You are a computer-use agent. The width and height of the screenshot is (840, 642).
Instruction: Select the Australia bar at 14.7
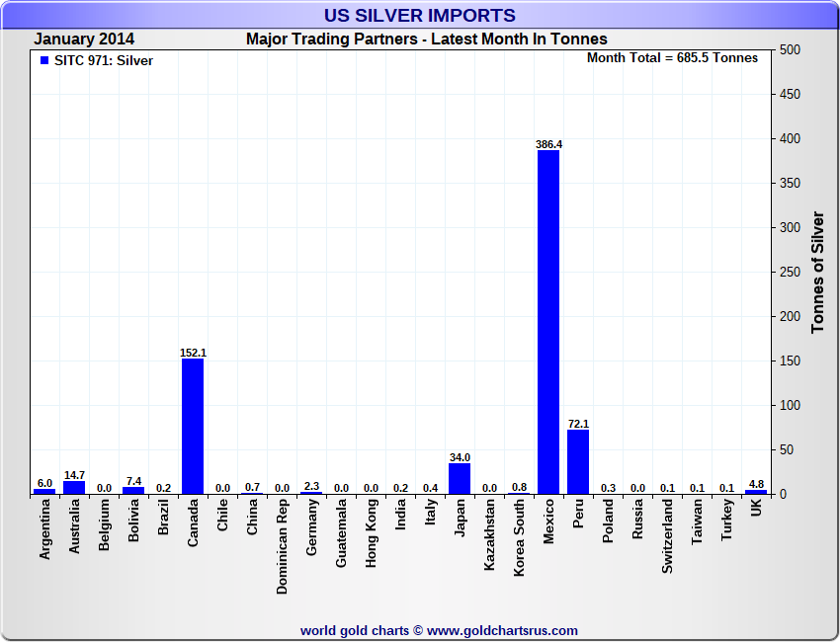(x=74, y=487)
